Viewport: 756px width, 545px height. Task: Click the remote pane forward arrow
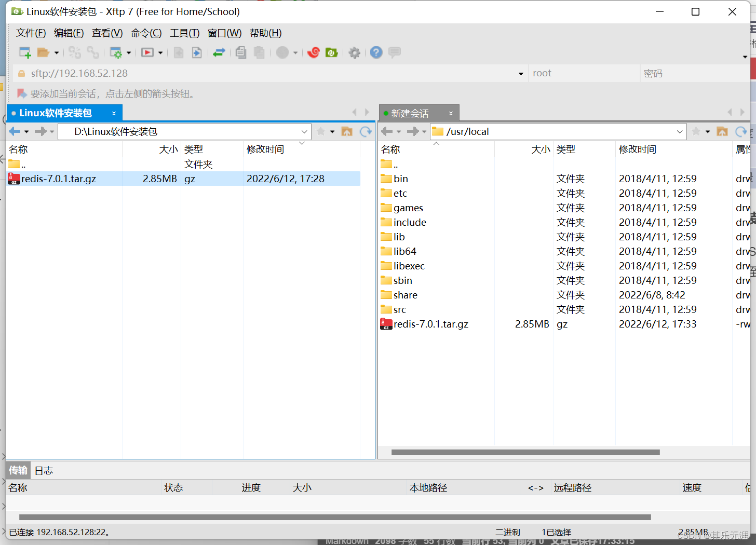(413, 131)
